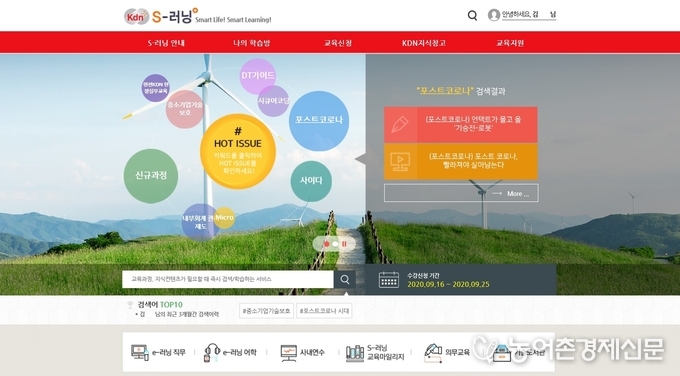Select the 포스트코로나 blue bubble
This screenshot has height=376, width=680.
pos(319,121)
